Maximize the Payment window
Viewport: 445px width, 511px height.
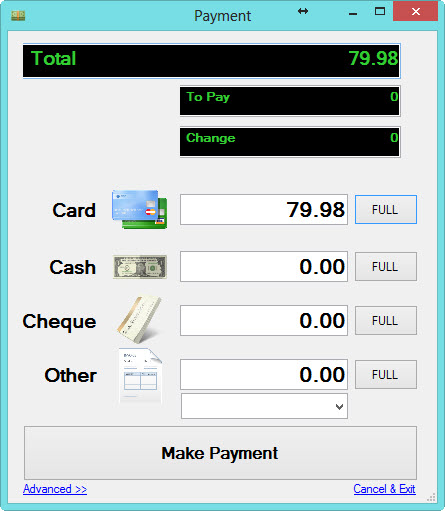click(380, 12)
